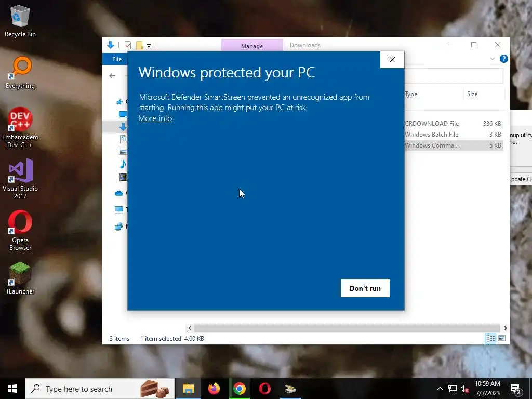
Task: Open File Explorer from taskbar
Action: (x=188, y=389)
